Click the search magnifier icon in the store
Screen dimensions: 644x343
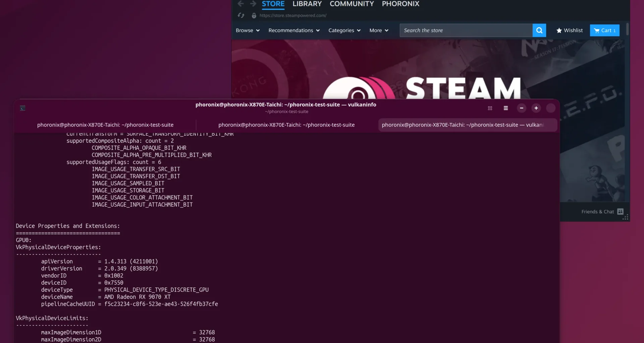539,30
